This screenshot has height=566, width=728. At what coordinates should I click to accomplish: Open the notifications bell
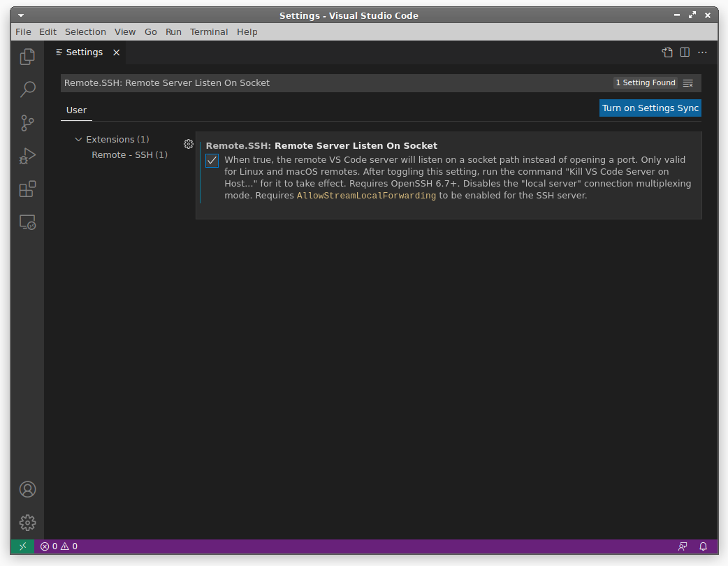(704, 546)
